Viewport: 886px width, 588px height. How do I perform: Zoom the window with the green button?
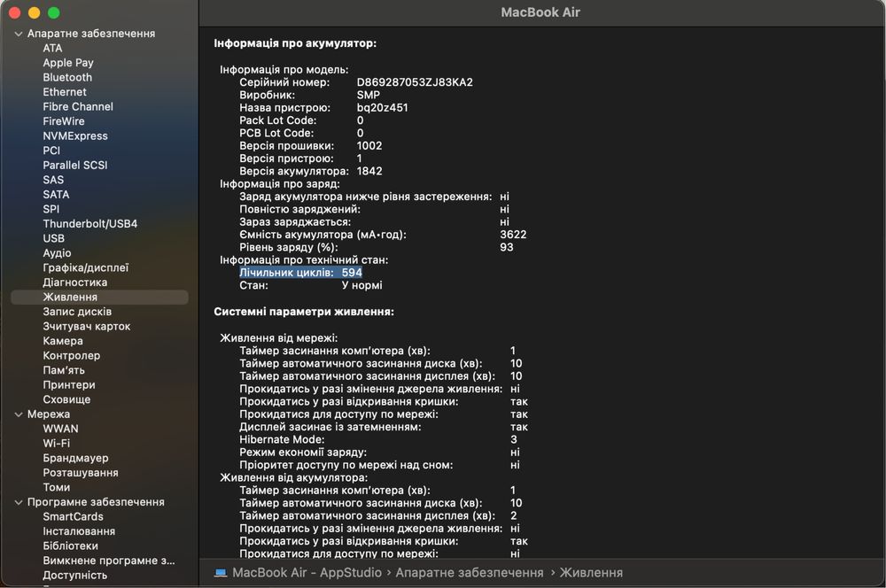click(x=53, y=12)
